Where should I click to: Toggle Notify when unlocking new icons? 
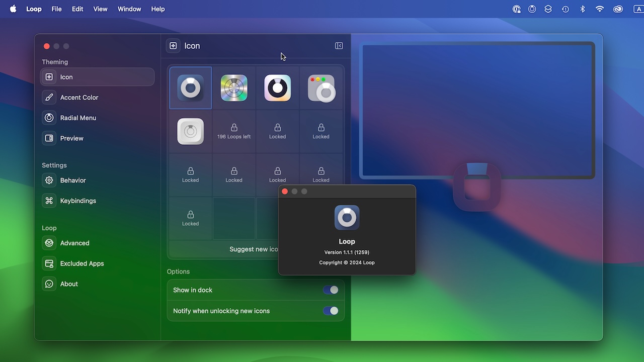(331, 311)
